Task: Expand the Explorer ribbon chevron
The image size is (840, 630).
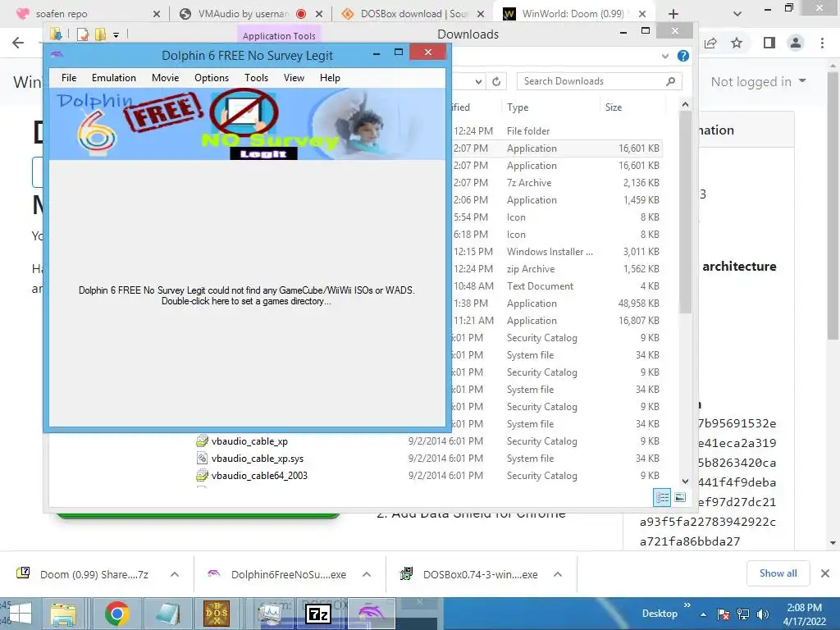Action: (664, 56)
